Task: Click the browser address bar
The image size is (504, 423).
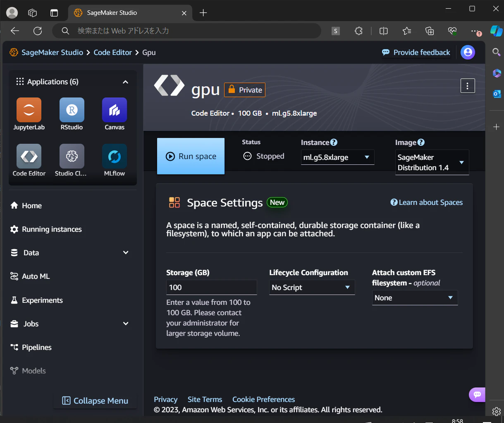Action: 186,31
